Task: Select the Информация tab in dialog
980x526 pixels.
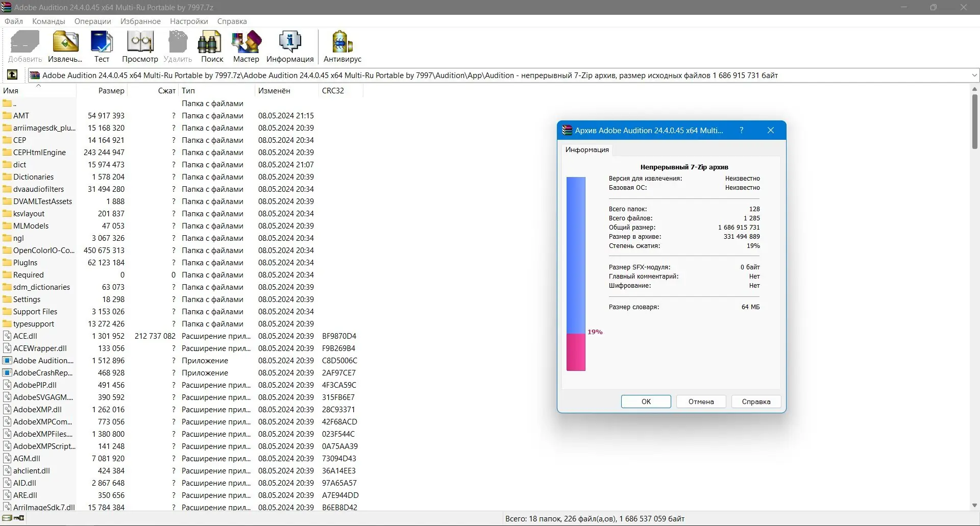Action: (x=587, y=149)
